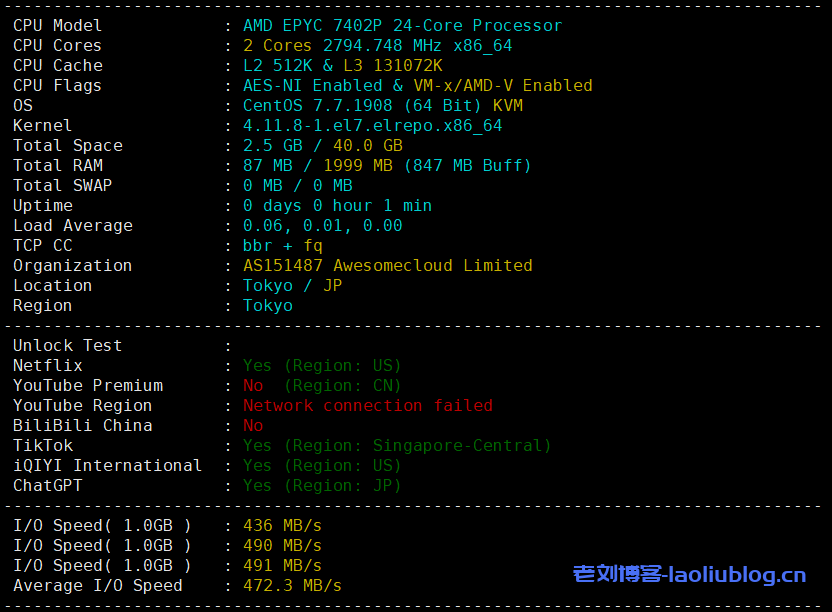Screen dimensions: 832x612
Task: Click the ChatGPT result Yes (Region: JP)
Action: click(x=320, y=485)
